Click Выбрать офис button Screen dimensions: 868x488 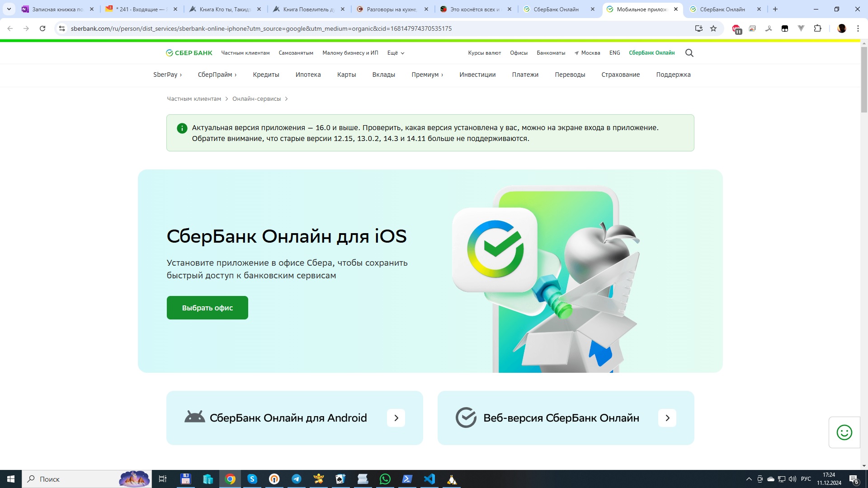(207, 308)
